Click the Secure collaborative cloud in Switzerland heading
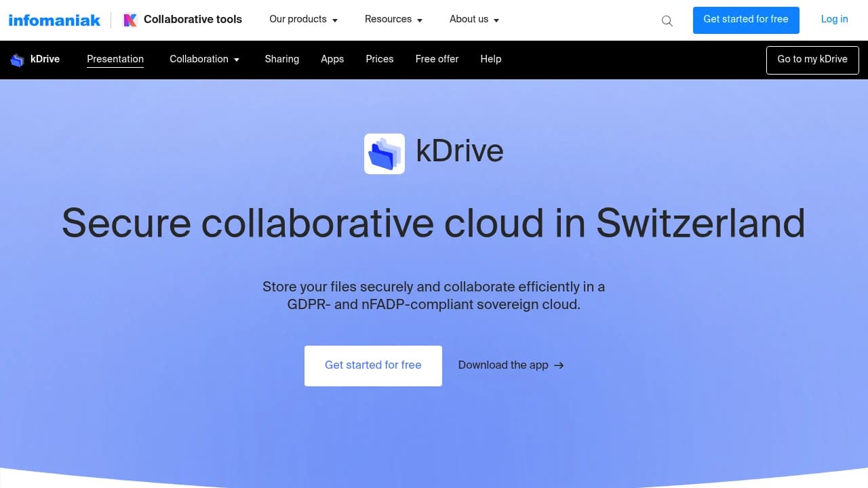Image resolution: width=868 pixels, height=488 pixels. pyautogui.click(x=433, y=223)
